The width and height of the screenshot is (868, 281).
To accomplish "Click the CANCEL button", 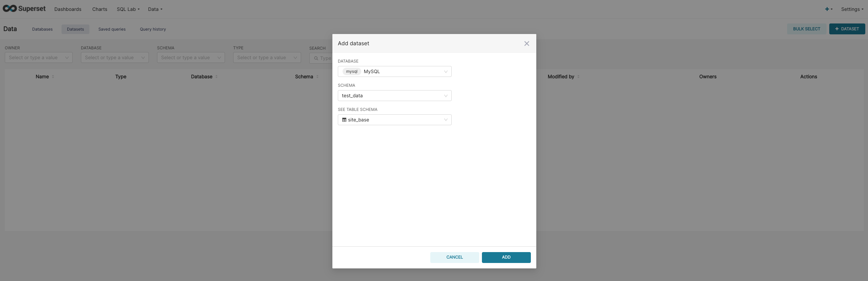I will (454, 257).
